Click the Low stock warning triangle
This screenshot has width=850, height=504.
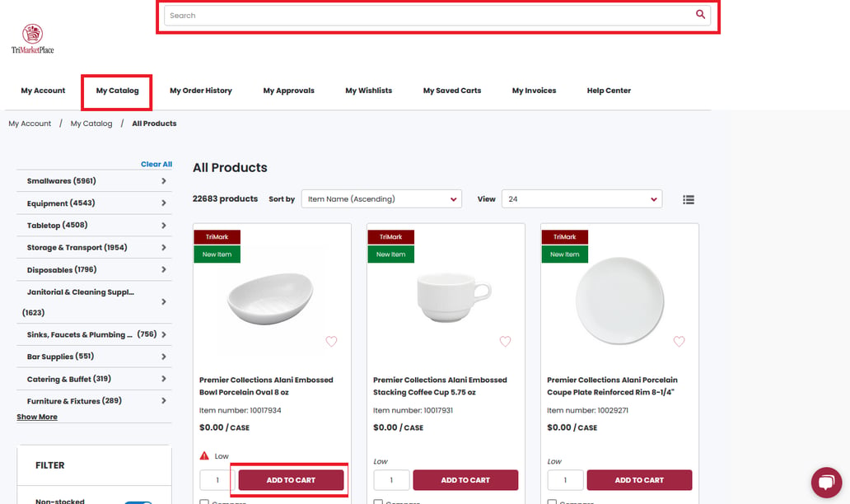(204, 455)
